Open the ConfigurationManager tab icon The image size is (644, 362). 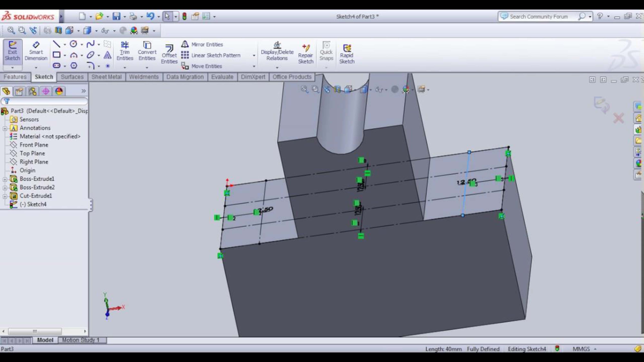pyautogui.click(x=33, y=91)
